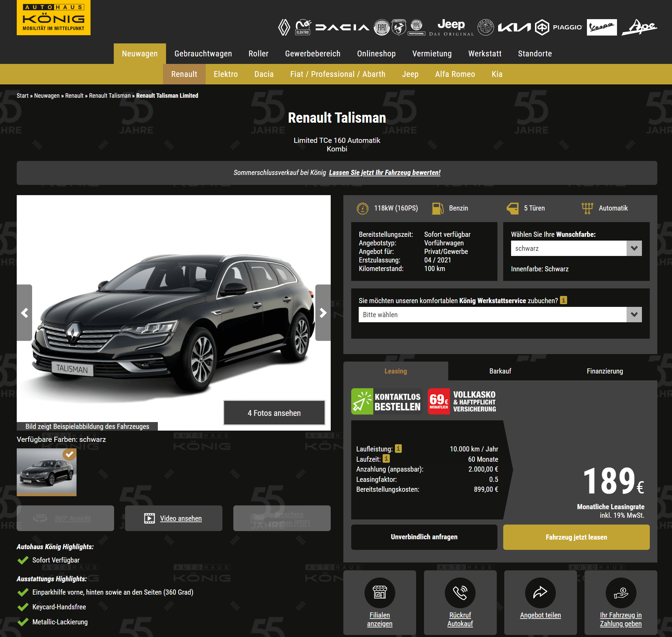
Task: Open the Neuwagen main menu
Action: coord(140,54)
